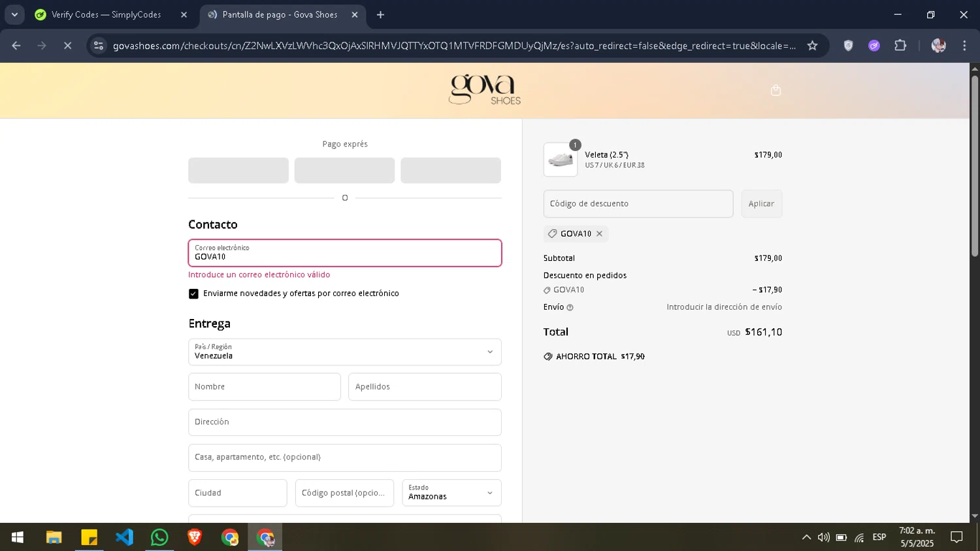Viewport: 980px width, 551px height.
Task: Click the Gova Shoes logo
Action: (x=485, y=90)
